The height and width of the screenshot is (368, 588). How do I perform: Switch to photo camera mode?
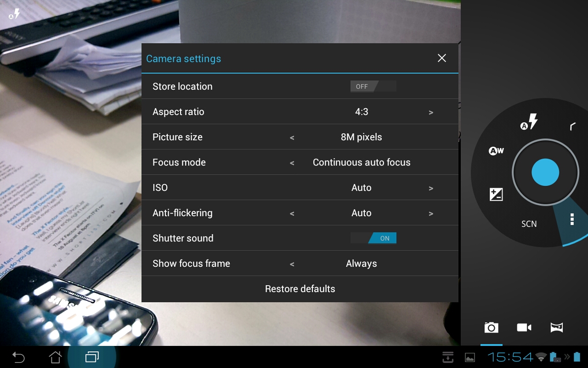[x=491, y=328]
